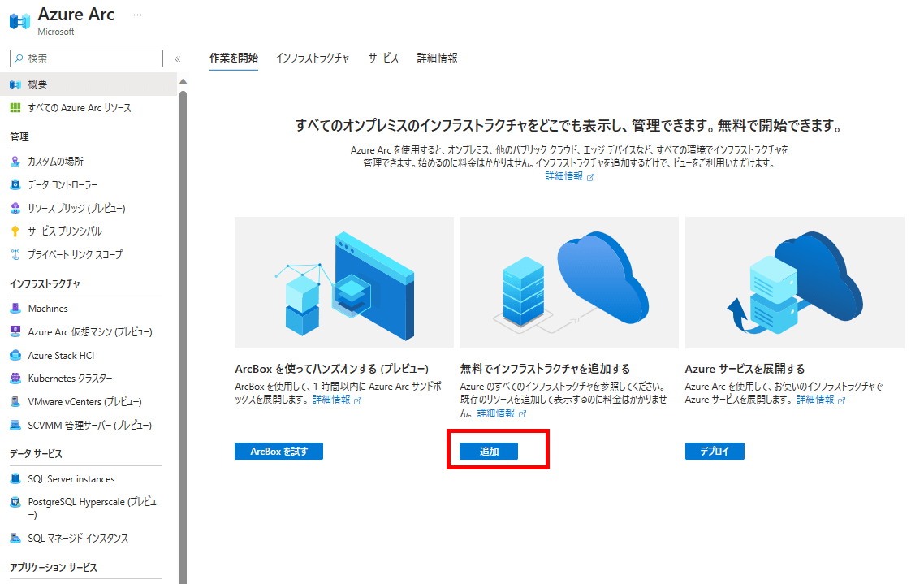Image resolution: width=924 pixels, height=584 pixels.
Task: Click the サービス プリンシパル key icon
Action: point(15,231)
